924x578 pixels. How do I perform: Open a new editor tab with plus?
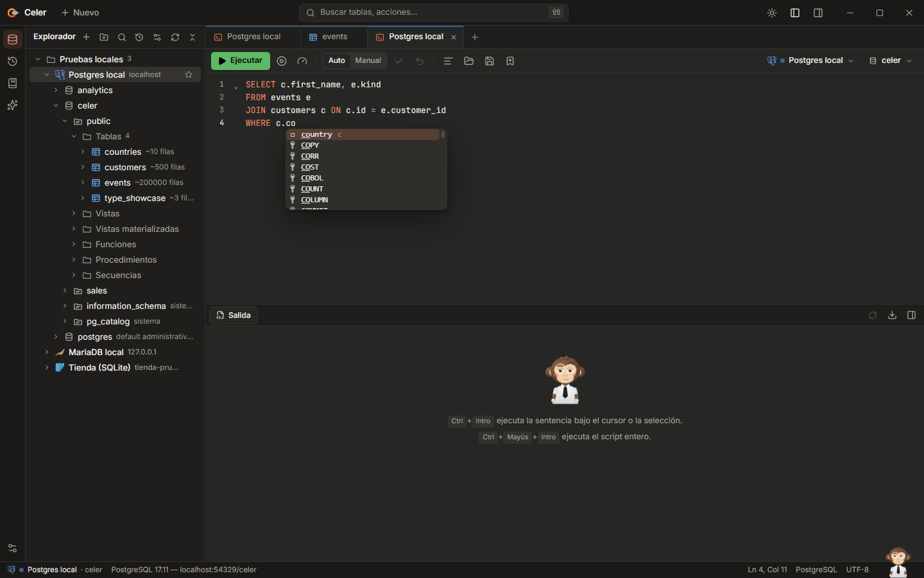click(x=475, y=37)
